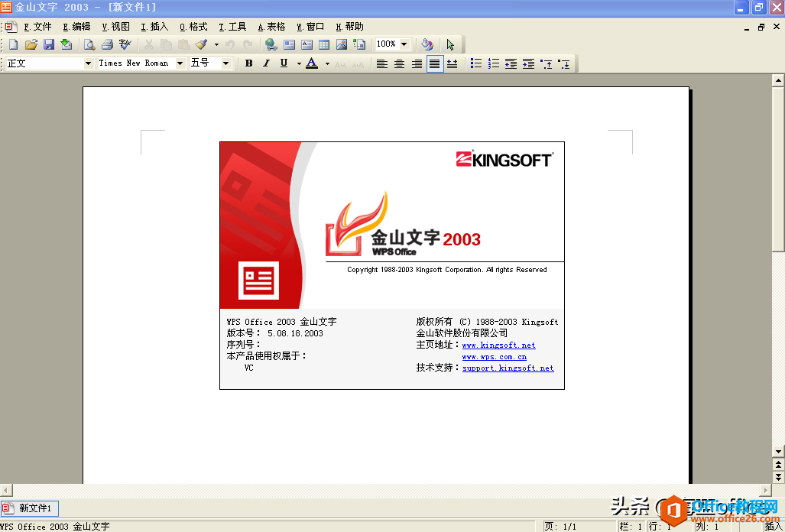Image resolution: width=785 pixels, height=532 pixels.
Task: Open the 工具 (Tools) menu
Action: coord(233,27)
